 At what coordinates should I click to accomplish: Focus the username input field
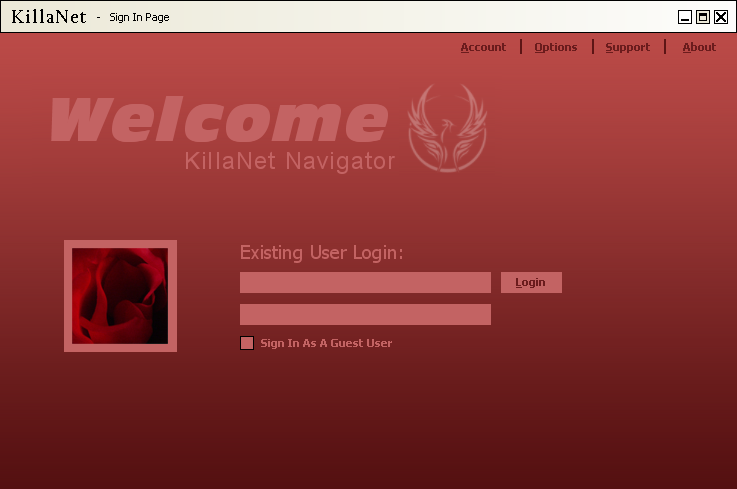coord(365,282)
